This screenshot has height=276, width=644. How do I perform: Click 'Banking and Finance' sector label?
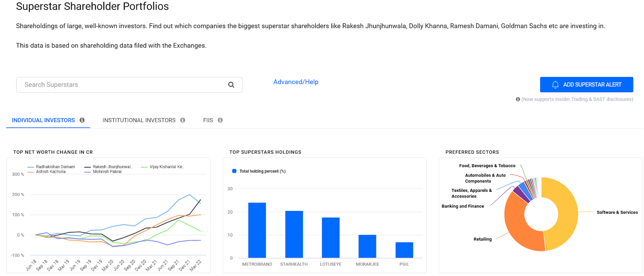point(463,206)
